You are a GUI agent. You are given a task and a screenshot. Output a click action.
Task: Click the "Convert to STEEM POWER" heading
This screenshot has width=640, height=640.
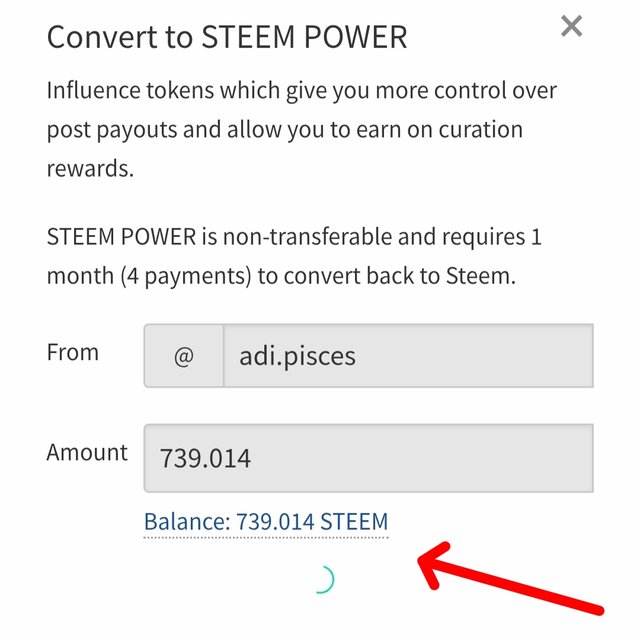click(x=227, y=37)
